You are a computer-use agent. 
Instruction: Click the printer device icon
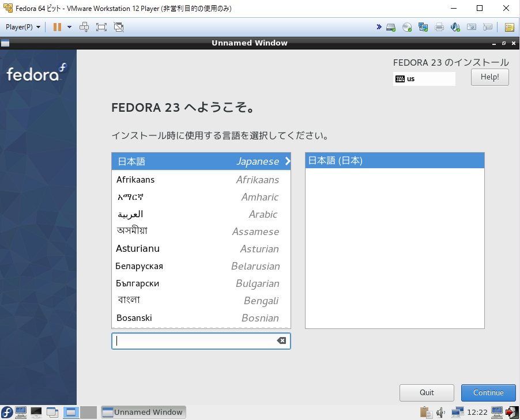click(x=439, y=27)
